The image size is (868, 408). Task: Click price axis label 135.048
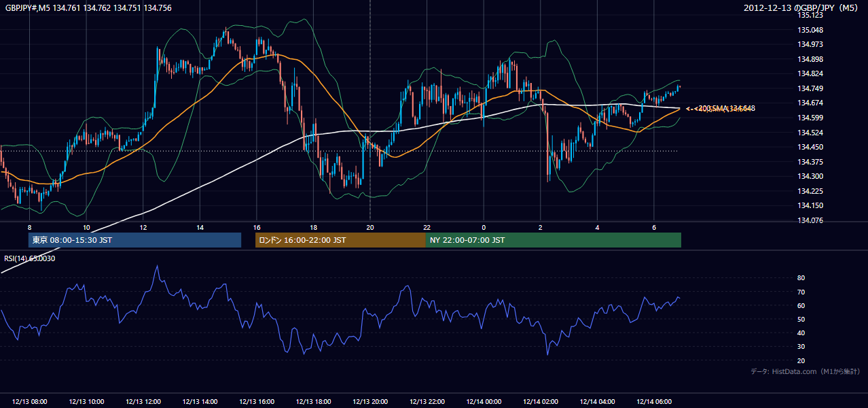click(810, 30)
